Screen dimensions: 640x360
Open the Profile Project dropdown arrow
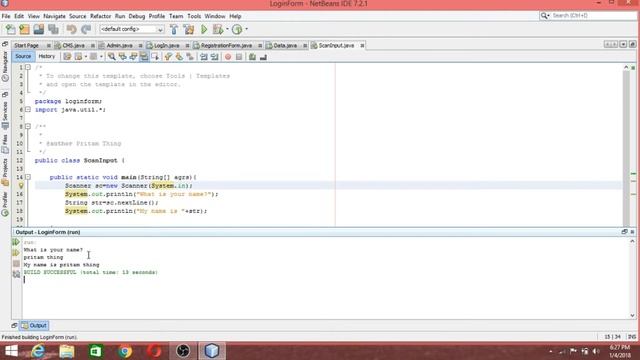point(246,29)
